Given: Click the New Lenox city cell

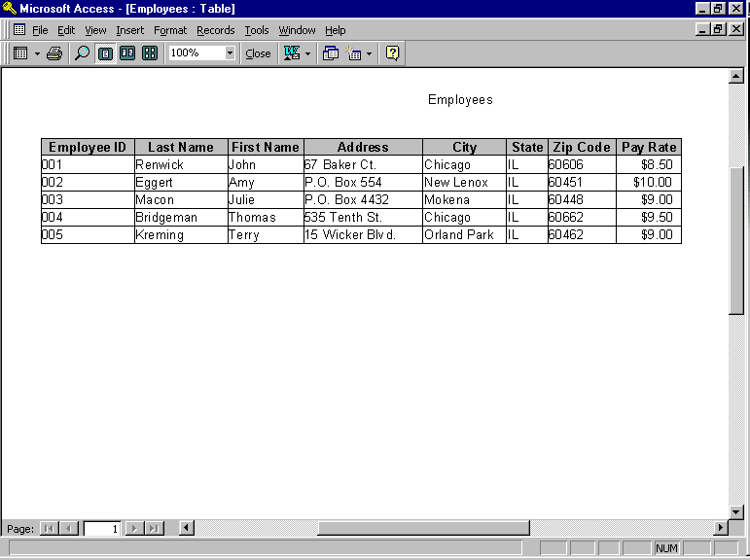Looking at the screenshot, I should tap(464, 182).
